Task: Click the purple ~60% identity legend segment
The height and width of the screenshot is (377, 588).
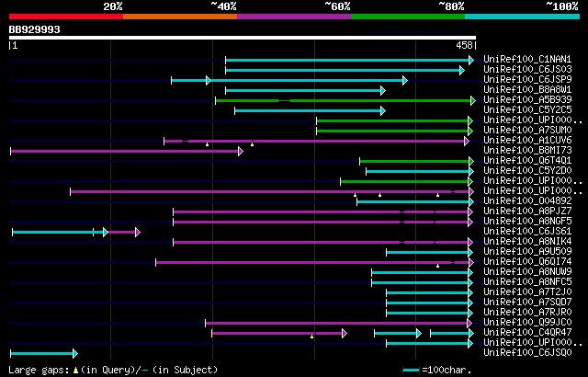Action: pyautogui.click(x=294, y=17)
